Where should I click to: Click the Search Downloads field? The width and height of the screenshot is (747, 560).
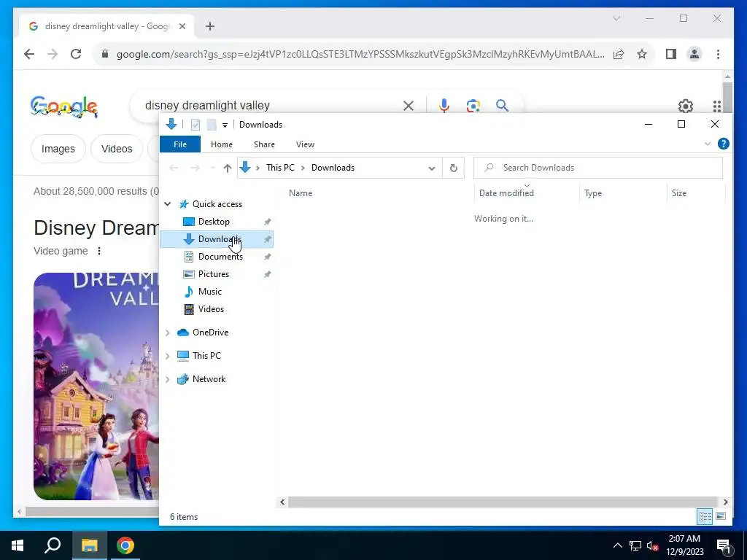pyautogui.click(x=598, y=168)
